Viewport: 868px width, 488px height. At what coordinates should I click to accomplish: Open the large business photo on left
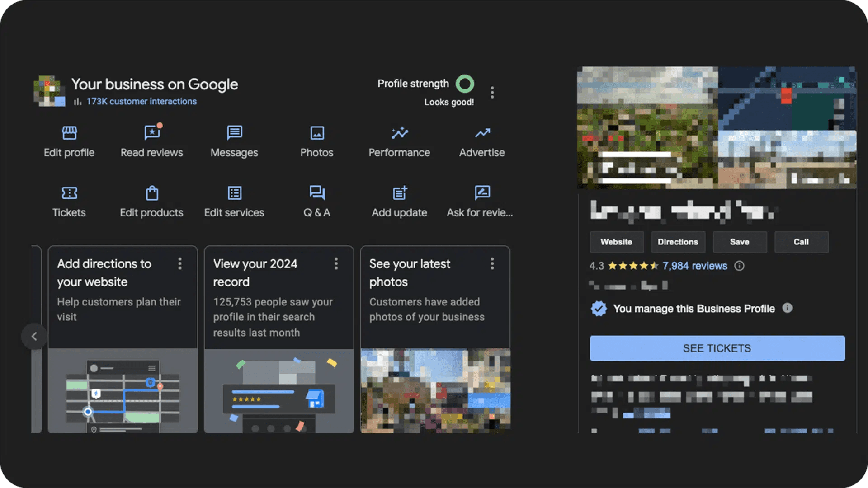(647, 128)
